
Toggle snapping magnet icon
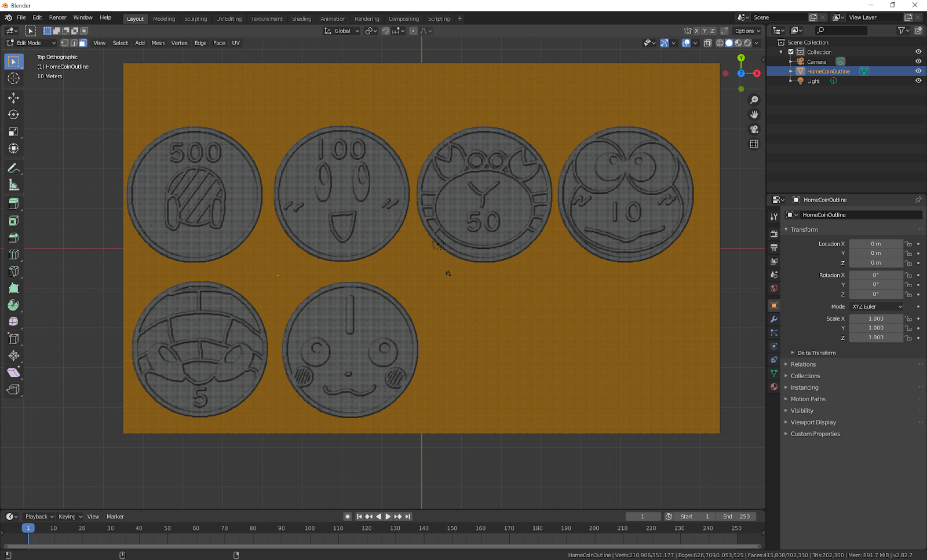coord(386,31)
